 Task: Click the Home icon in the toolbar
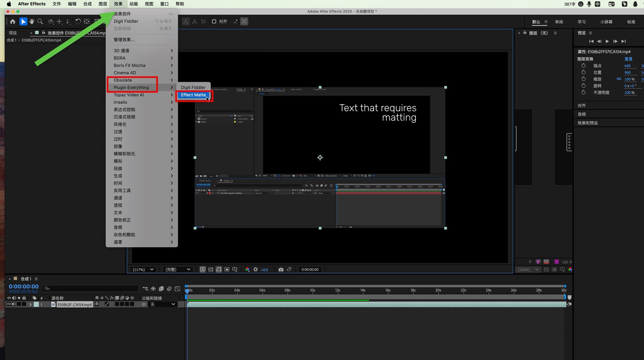(13, 21)
